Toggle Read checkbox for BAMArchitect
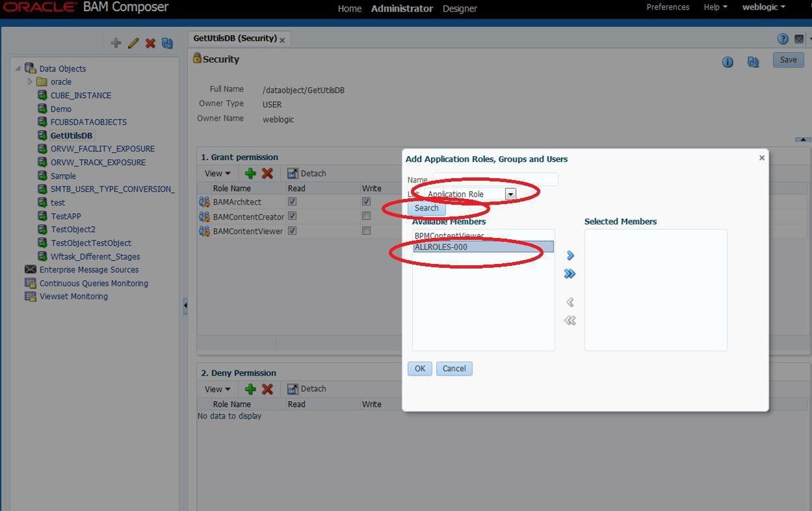This screenshot has width=812, height=511. pos(292,202)
